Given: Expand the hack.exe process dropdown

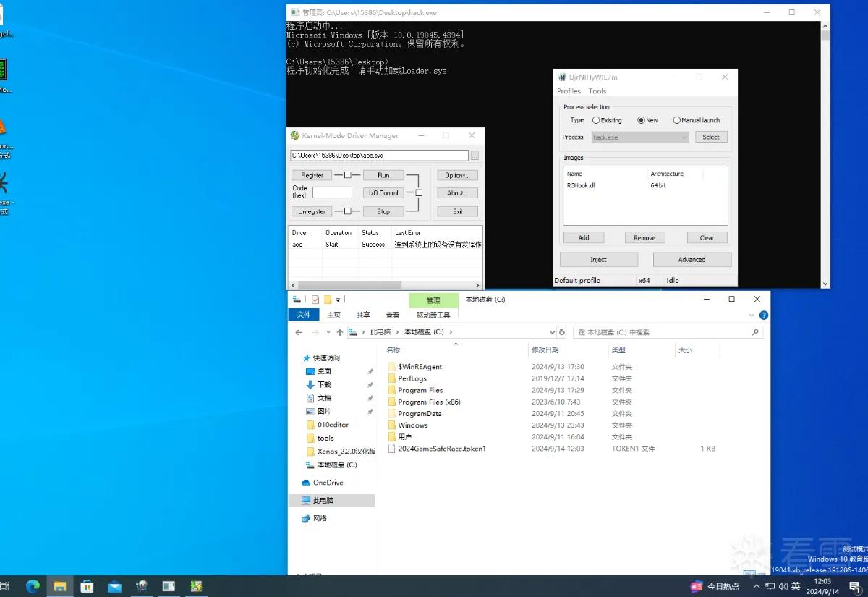Looking at the screenshot, I should (684, 137).
